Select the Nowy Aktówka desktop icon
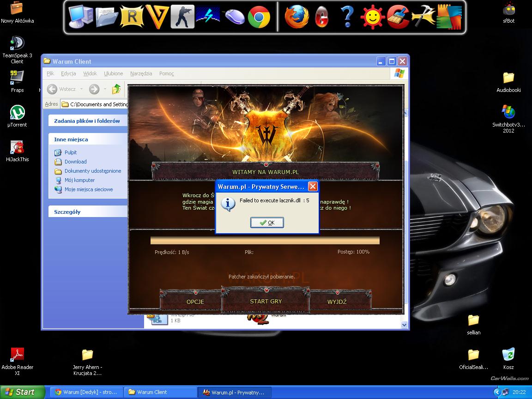Screen dimensions: 532x399 click(17, 12)
